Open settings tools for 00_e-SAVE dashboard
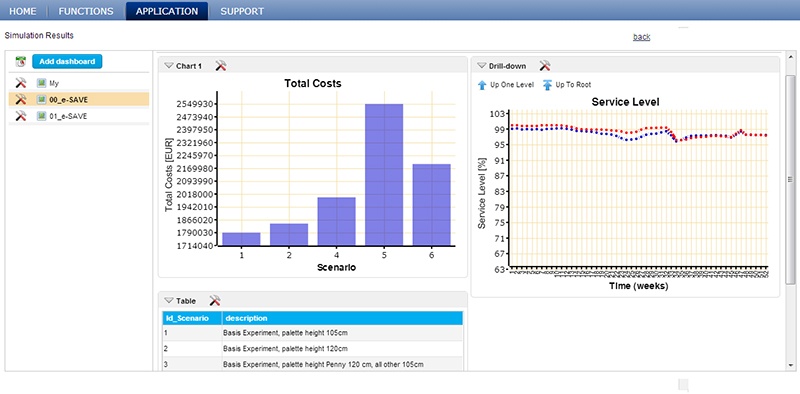 (20, 100)
